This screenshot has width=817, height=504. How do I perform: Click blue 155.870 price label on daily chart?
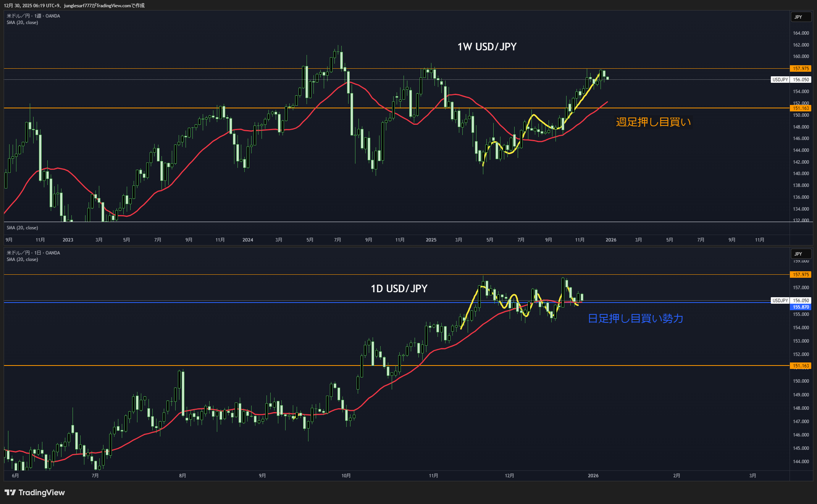(801, 307)
